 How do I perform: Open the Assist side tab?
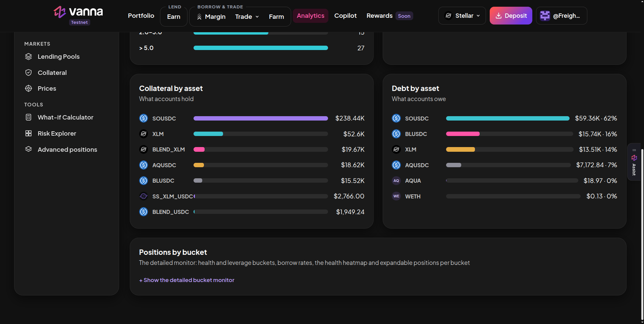coord(634,162)
